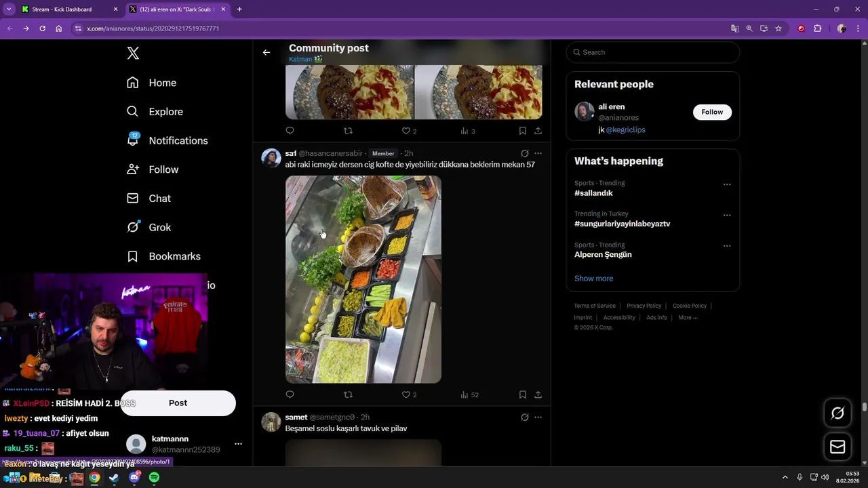Repost the top post with 3 views
The width and height of the screenshot is (868, 488).
coord(348,131)
